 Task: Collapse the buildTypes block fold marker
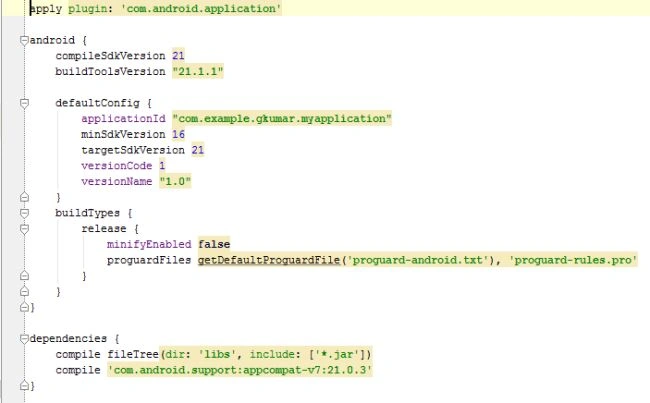(24, 213)
